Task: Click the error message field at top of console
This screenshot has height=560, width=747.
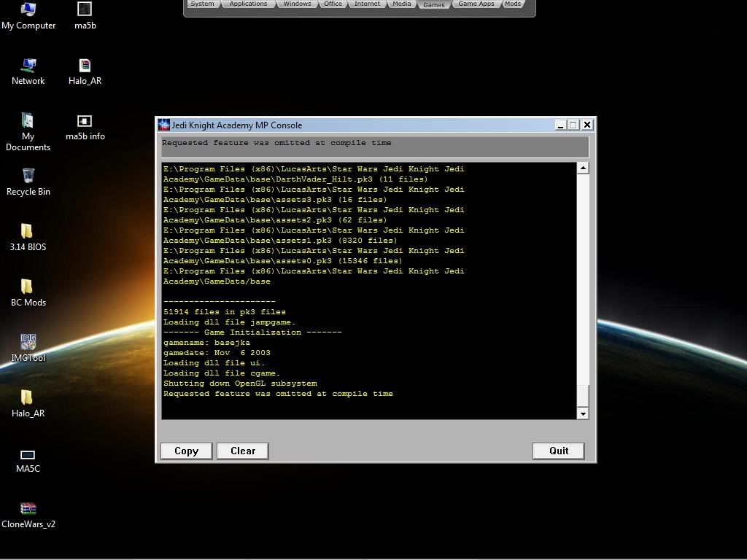Action: coord(375,147)
